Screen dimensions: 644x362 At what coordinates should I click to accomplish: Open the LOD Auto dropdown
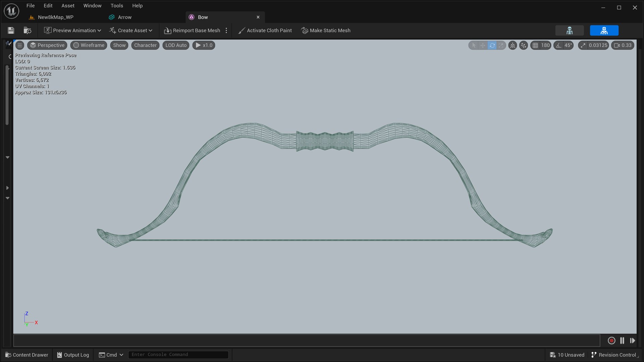(176, 45)
